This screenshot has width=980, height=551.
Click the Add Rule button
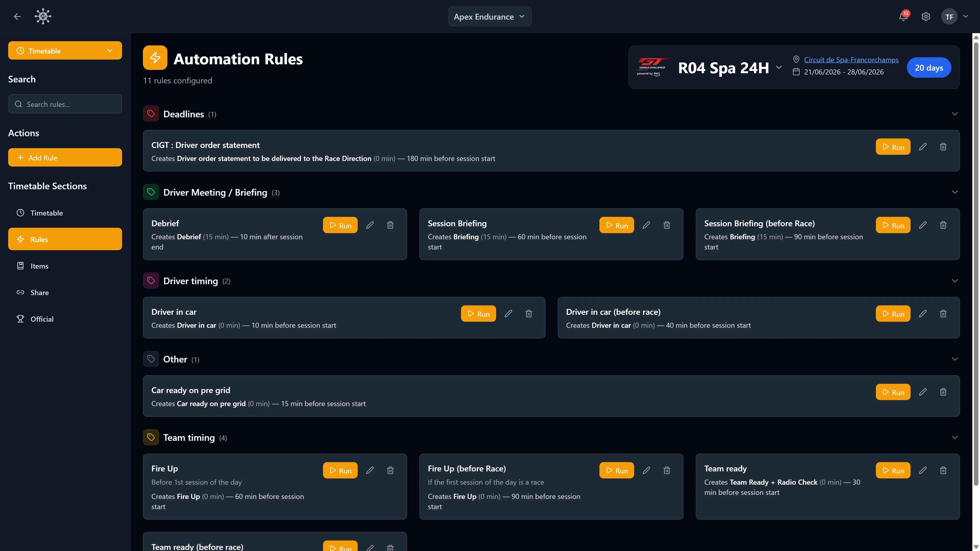pos(65,157)
